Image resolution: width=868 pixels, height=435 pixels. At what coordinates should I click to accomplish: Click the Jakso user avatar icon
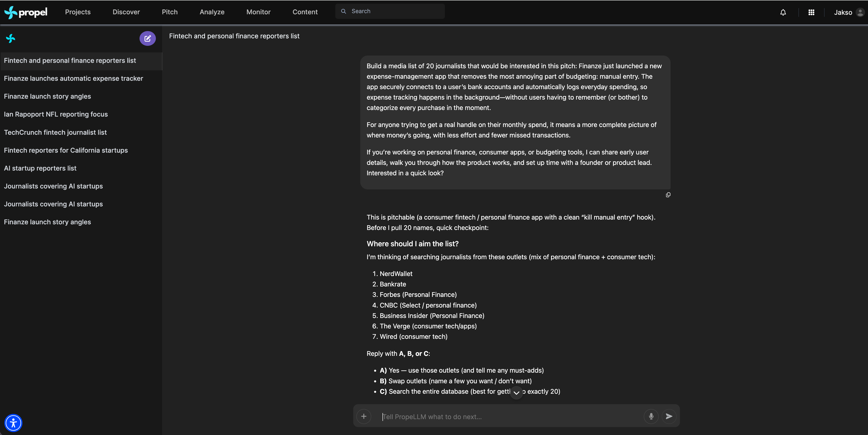(860, 12)
